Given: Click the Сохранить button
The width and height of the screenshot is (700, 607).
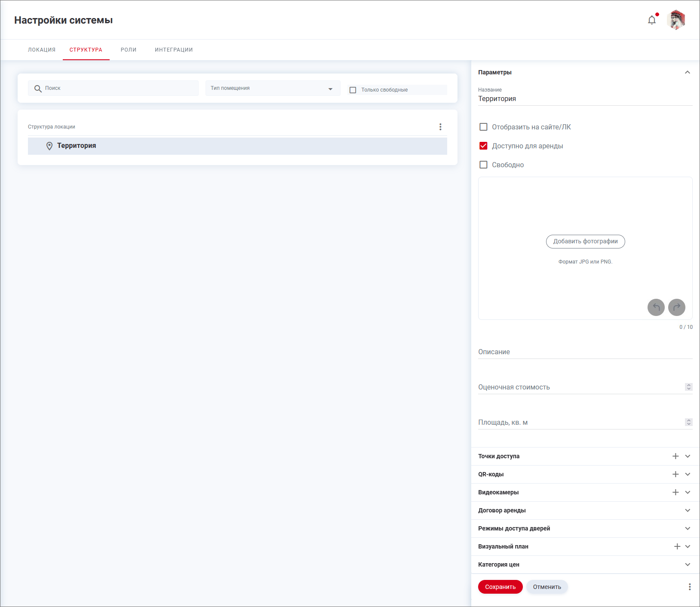Looking at the screenshot, I should point(500,587).
